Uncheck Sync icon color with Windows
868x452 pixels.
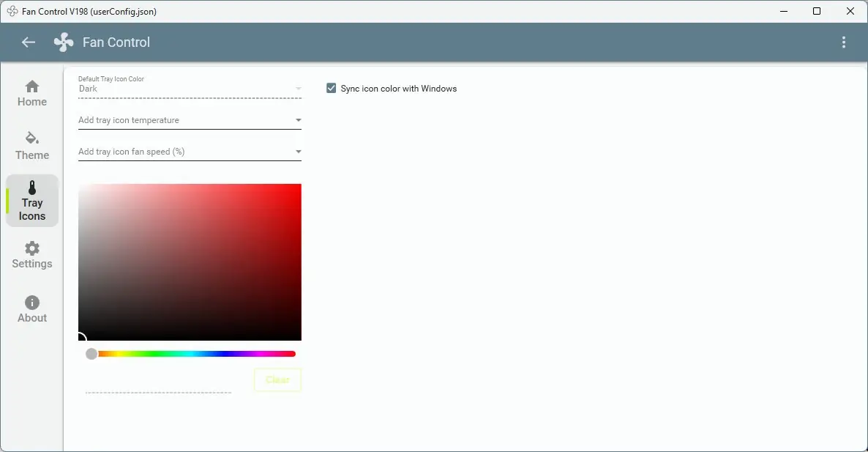[331, 88]
